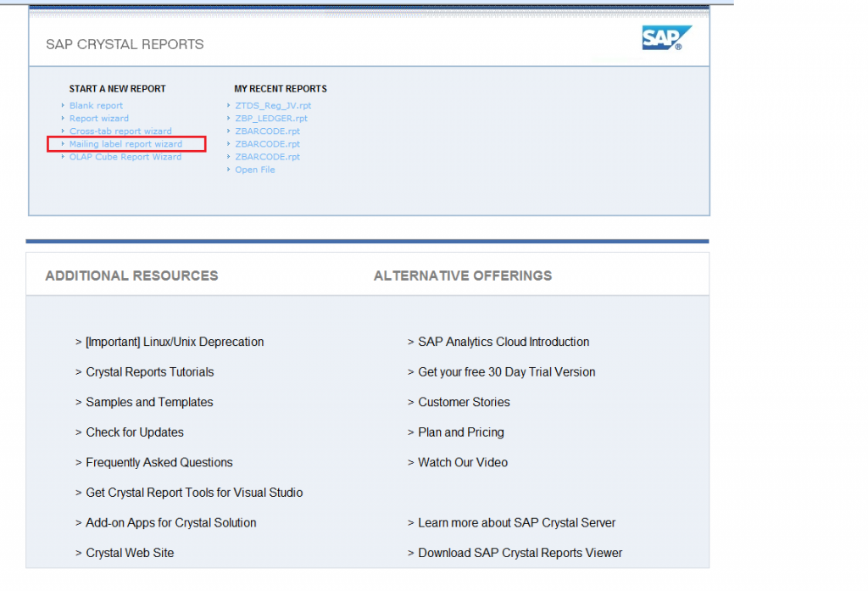
Task: Open the Cross-tab report wizard
Action: tap(120, 131)
